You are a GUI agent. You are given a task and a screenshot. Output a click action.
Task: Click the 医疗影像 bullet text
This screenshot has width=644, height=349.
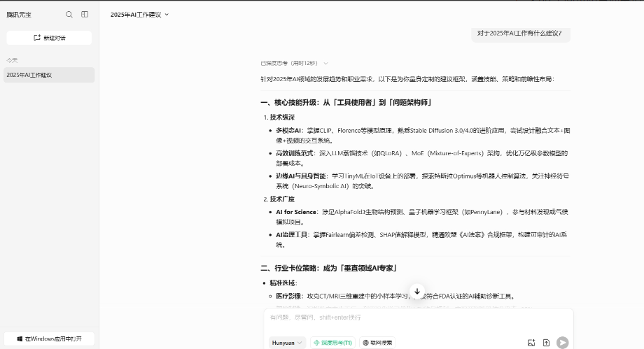pyautogui.click(x=395, y=296)
